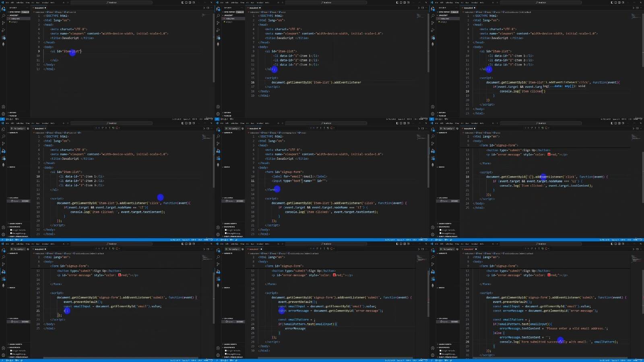
Task: Click Run Code play icon, Explorer window on line 18
Action: [x=633, y=8]
